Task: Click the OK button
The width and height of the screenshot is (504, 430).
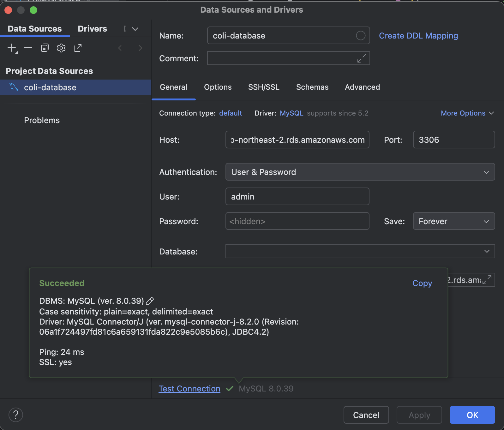Action: (472, 415)
